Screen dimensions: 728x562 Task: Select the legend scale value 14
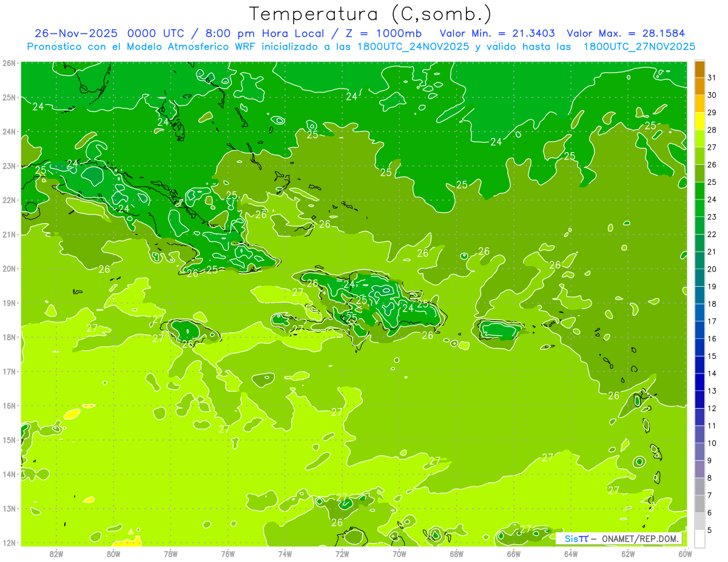(x=712, y=373)
